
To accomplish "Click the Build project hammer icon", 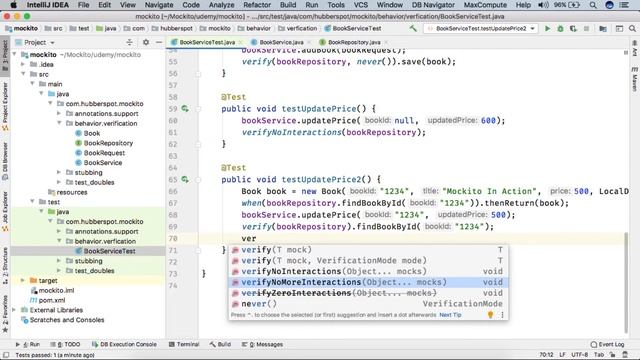I will pyautogui.click(x=413, y=29).
